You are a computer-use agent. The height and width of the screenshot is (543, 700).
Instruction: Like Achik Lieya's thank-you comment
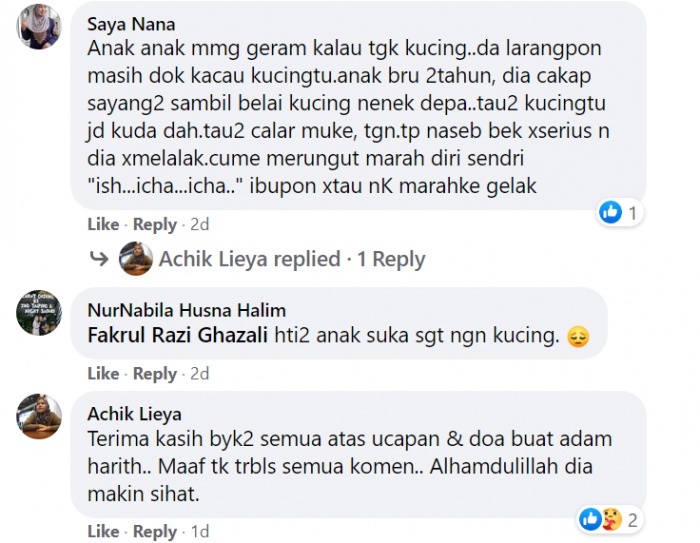102,531
